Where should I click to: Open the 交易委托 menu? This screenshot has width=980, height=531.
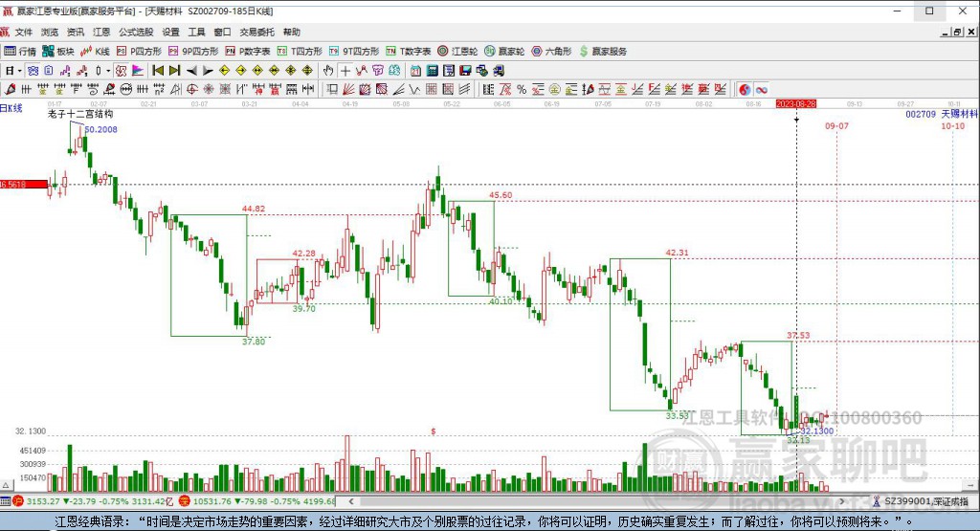256,32
